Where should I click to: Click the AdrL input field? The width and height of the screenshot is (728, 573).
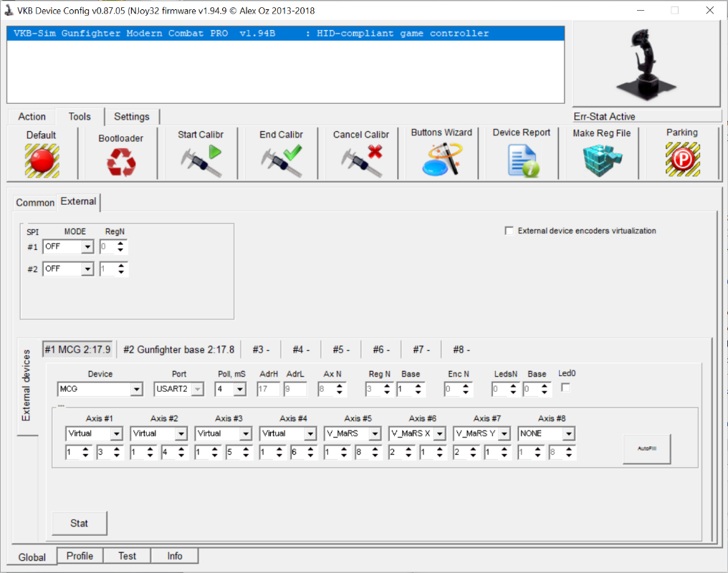(295, 389)
